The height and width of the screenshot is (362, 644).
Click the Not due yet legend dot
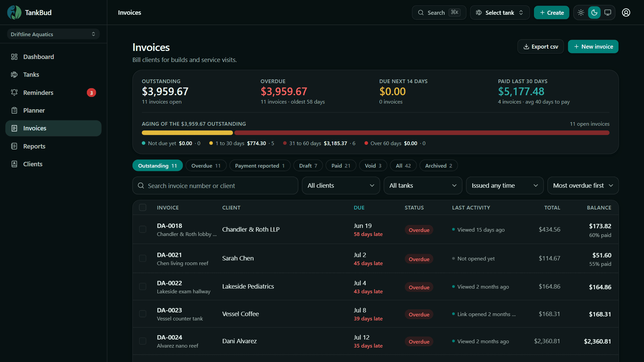144,143
